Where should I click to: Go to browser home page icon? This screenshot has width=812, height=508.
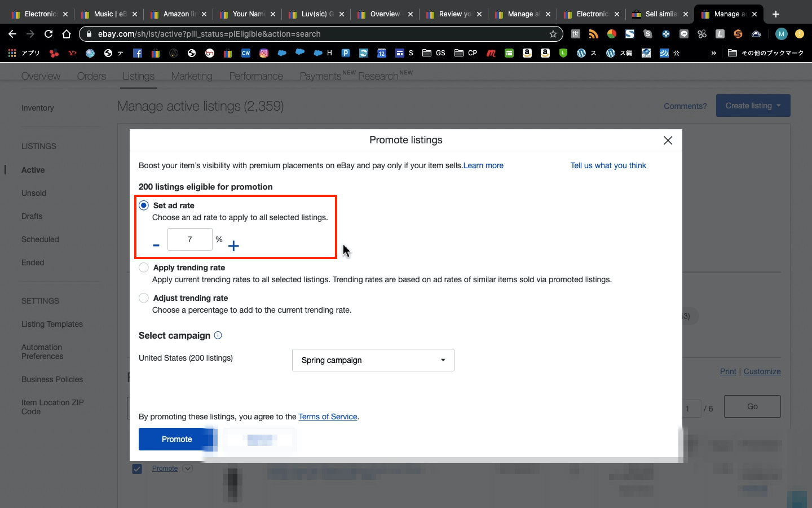point(67,34)
